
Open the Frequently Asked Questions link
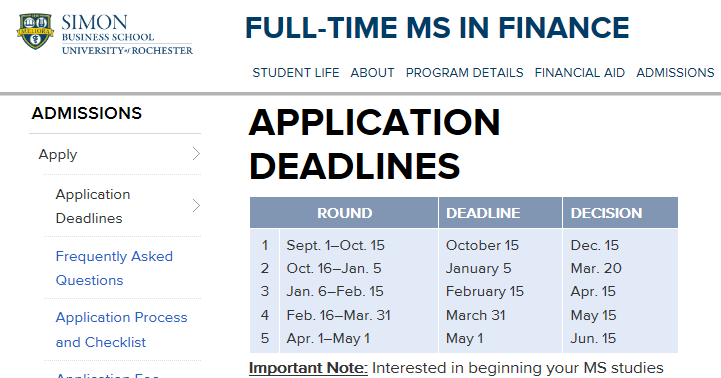coord(114,268)
